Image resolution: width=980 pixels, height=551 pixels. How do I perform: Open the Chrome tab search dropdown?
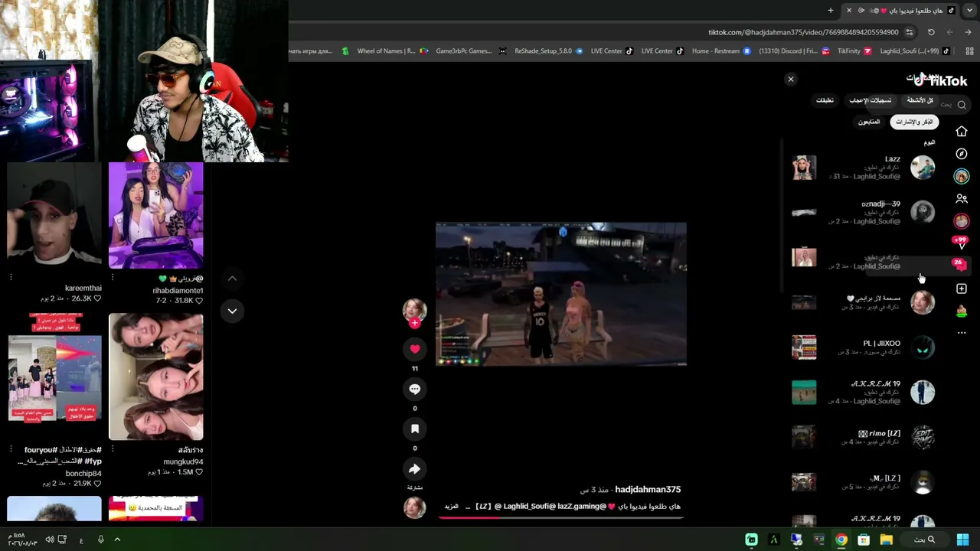coord(970,10)
